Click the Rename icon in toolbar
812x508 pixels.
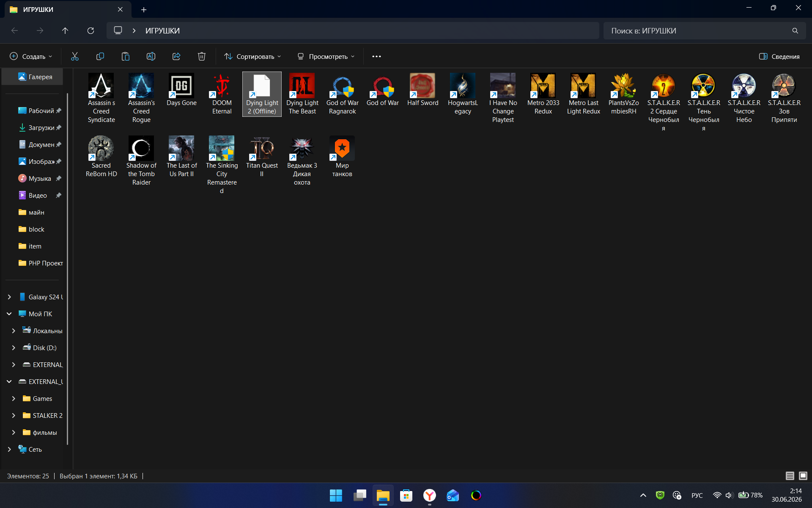tap(151, 56)
